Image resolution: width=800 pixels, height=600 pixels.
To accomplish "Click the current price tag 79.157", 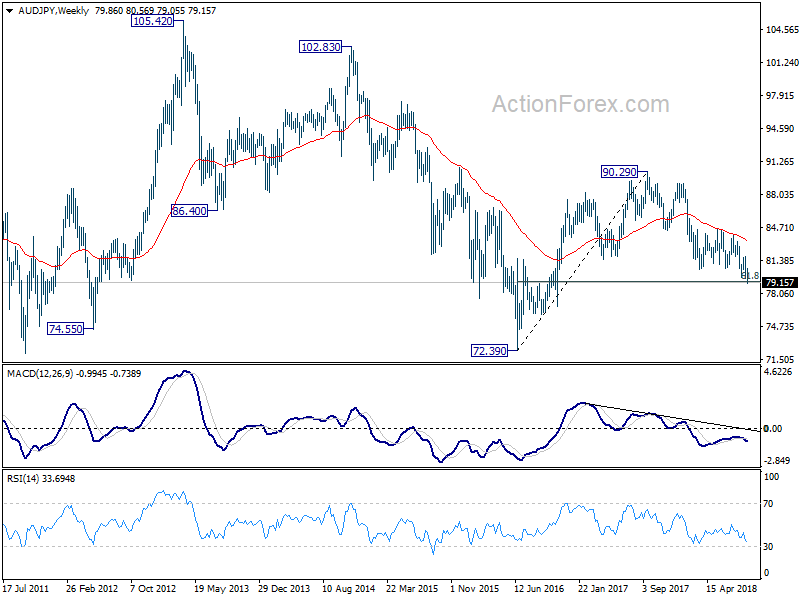I will click(780, 282).
